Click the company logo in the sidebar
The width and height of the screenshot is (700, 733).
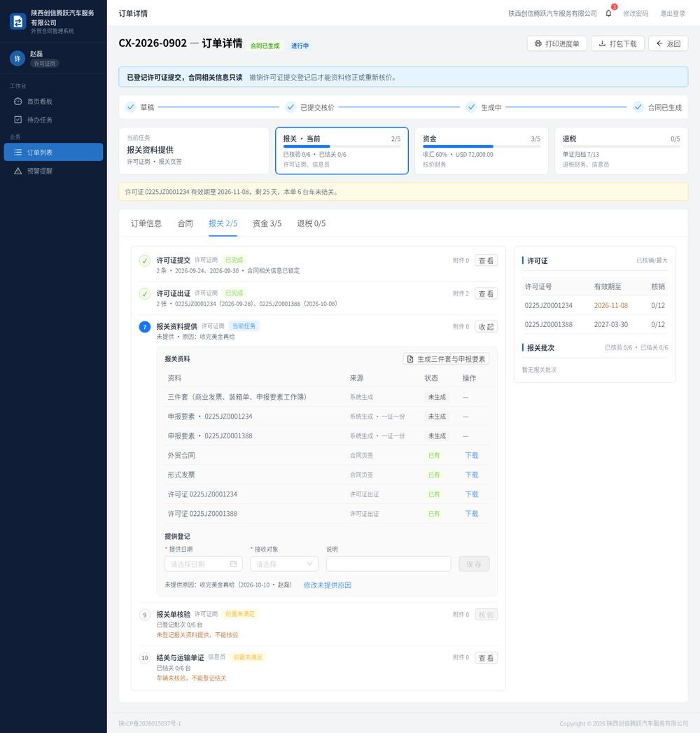point(17,22)
